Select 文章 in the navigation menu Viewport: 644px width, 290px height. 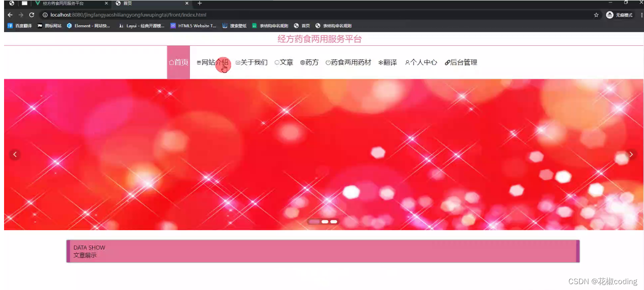point(287,62)
